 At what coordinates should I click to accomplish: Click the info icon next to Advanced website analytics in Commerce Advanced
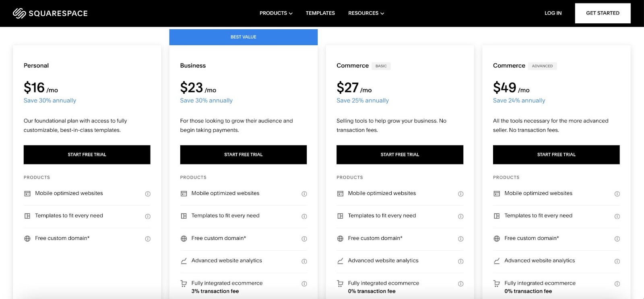click(617, 261)
